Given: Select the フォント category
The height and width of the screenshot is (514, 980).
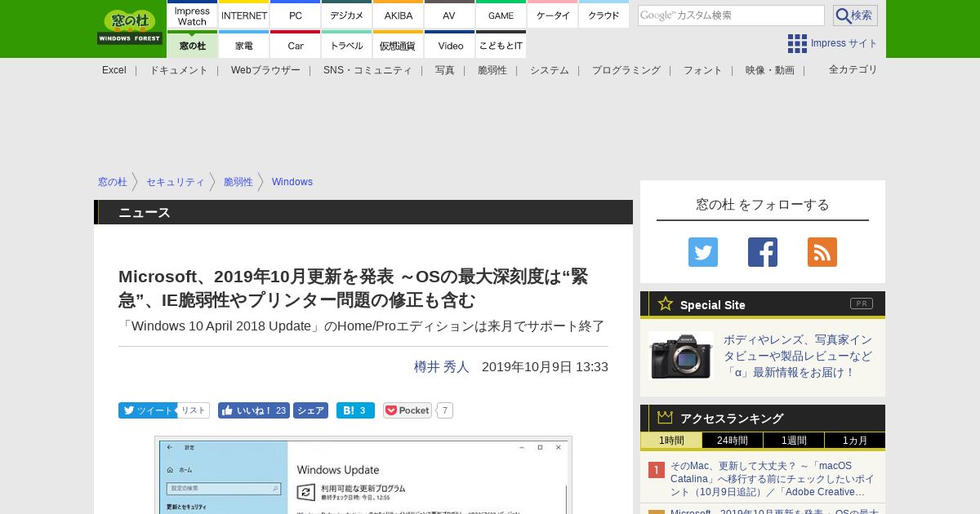Looking at the screenshot, I should (703, 70).
